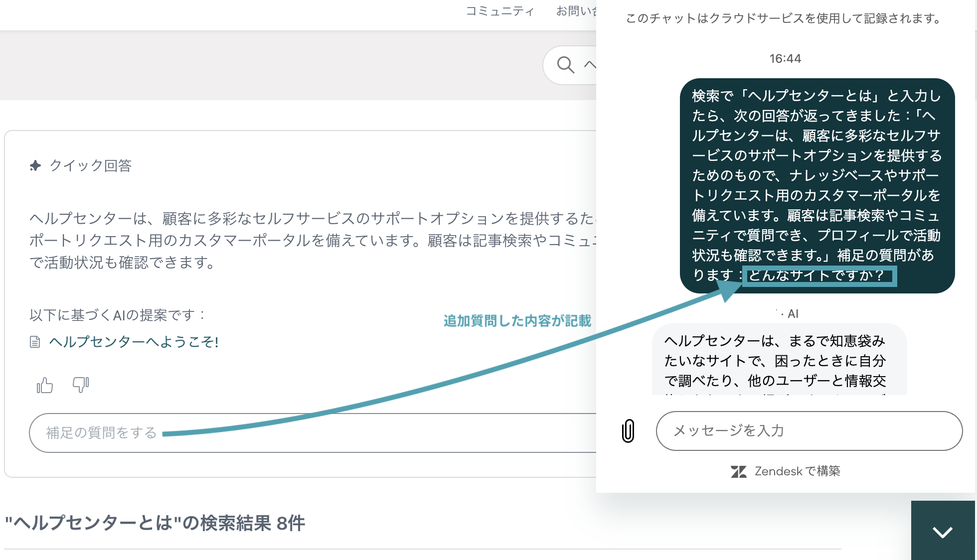Focus the 補足の質問をする input field
The width and height of the screenshot is (977, 560).
(x=313, y=433)
